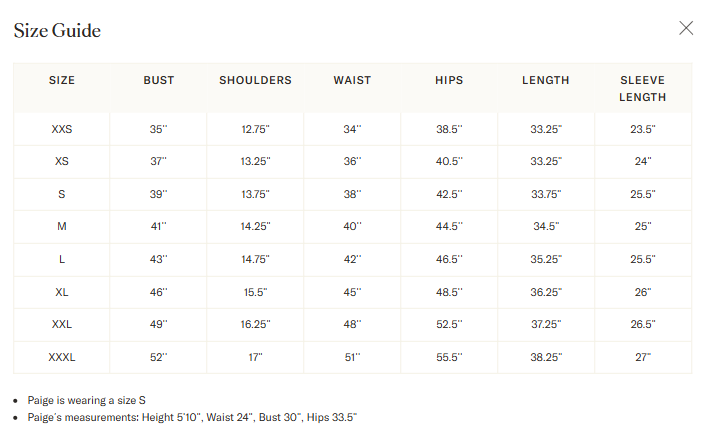Select the L size row label
This screenshot has width=705, height=439.
click(x=62, y=259)
